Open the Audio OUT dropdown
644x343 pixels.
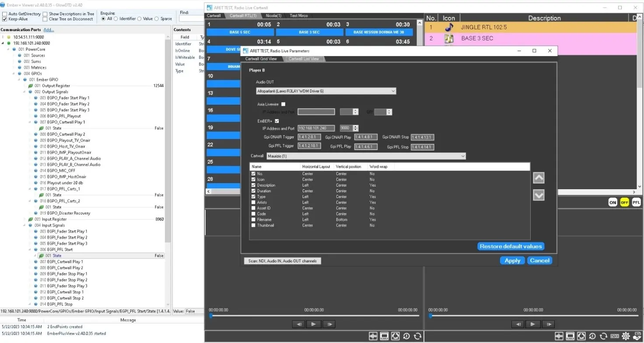326,91
